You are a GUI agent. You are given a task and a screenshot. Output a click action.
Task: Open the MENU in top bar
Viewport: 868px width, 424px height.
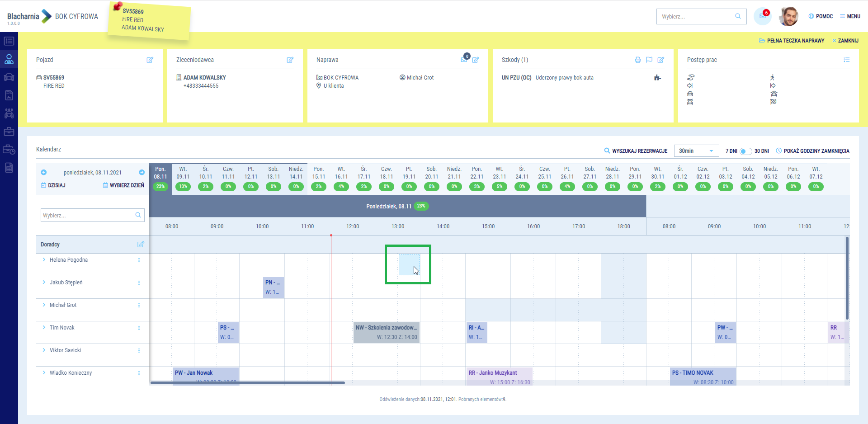pyautogui.click(x=850, y=16)
